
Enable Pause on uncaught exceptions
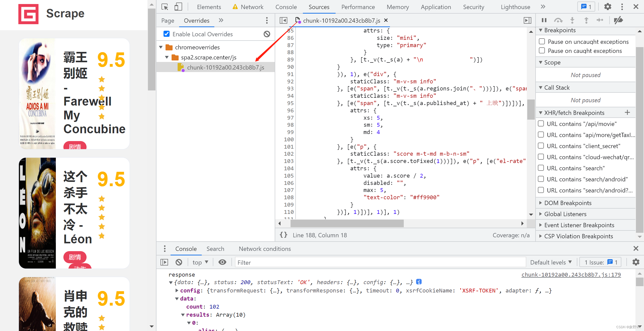[x=542, y=42]
